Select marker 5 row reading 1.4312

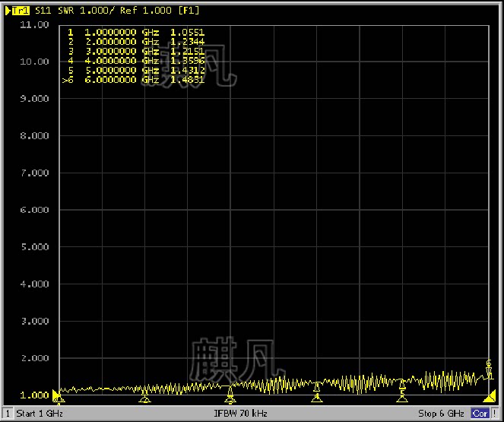tap(136, 71)
